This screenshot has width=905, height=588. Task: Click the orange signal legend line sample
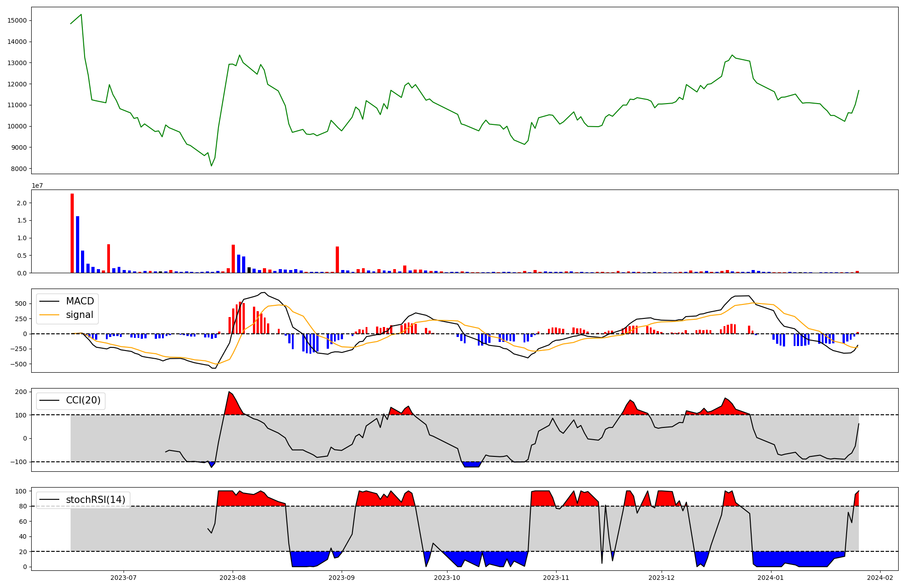coord(50,315)
